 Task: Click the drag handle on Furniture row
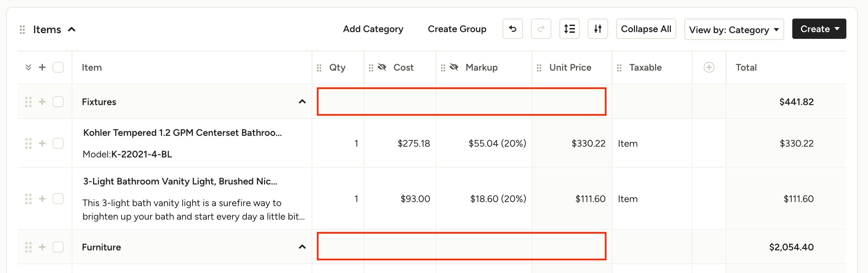(x=28, y=247)
